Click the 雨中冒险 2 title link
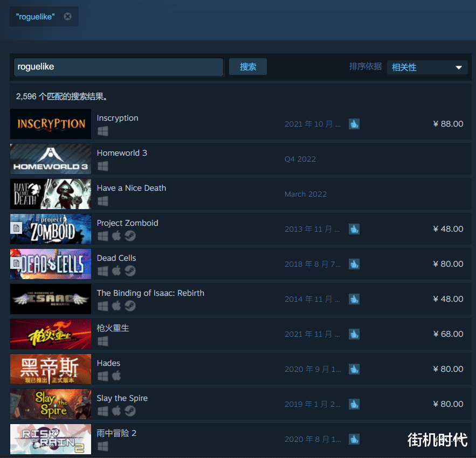Image resolution: width=476 pixels, height=458 pixels. pos(116,433)
